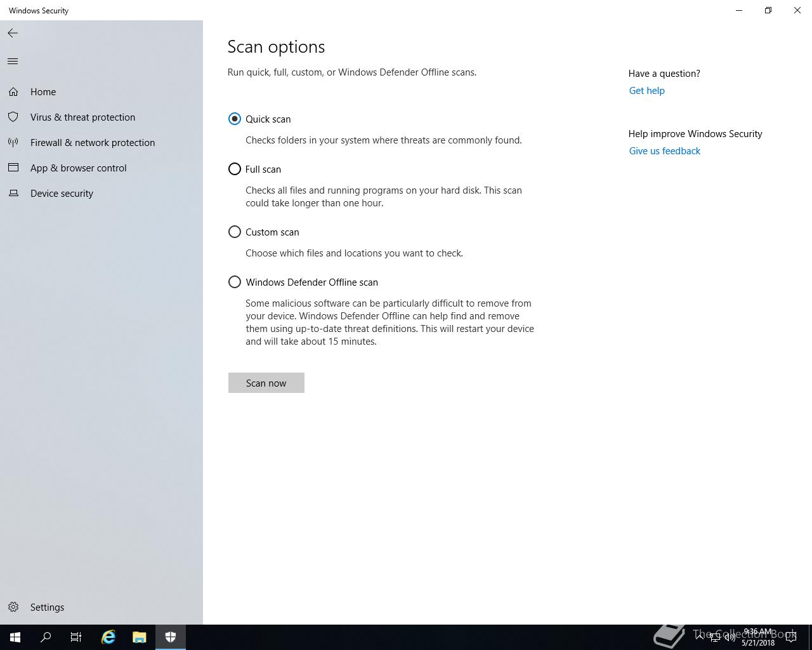Viewport: 812px width, 650px height.
Task: Click 'Choose which files and locations' description
Action: tap(354, 253)
